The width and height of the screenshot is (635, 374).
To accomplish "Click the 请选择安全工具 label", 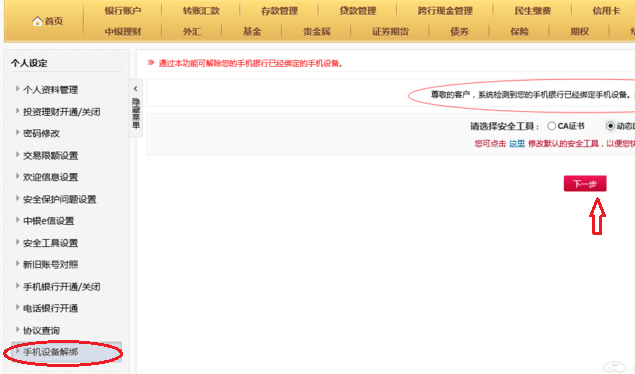I will click(505, 126).
